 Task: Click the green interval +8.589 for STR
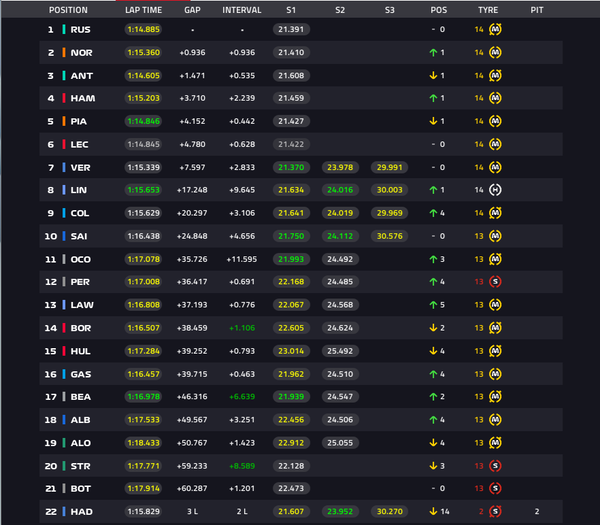coord(242,466)
